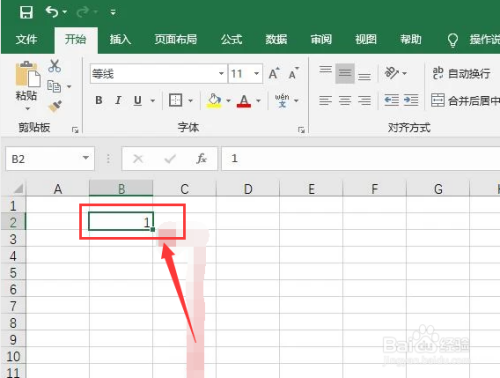Click cell B2 containing 1
This screenshot has height=378, width=500.
coord(121,222)
